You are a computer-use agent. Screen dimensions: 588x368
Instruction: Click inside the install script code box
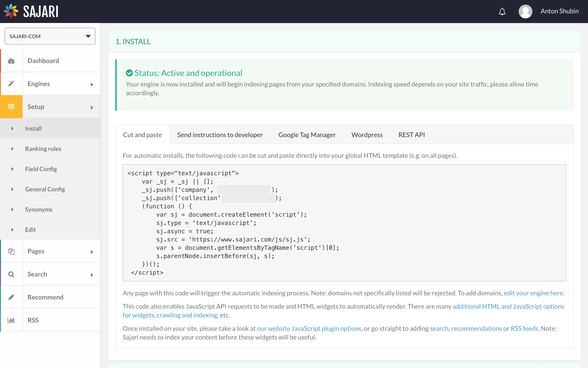(344, 223)
